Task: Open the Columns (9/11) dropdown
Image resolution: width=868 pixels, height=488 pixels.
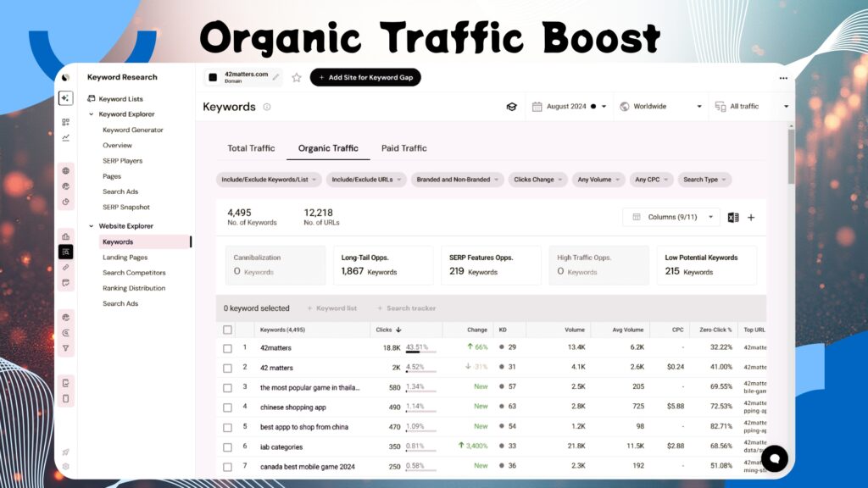Action: point(671,217)
